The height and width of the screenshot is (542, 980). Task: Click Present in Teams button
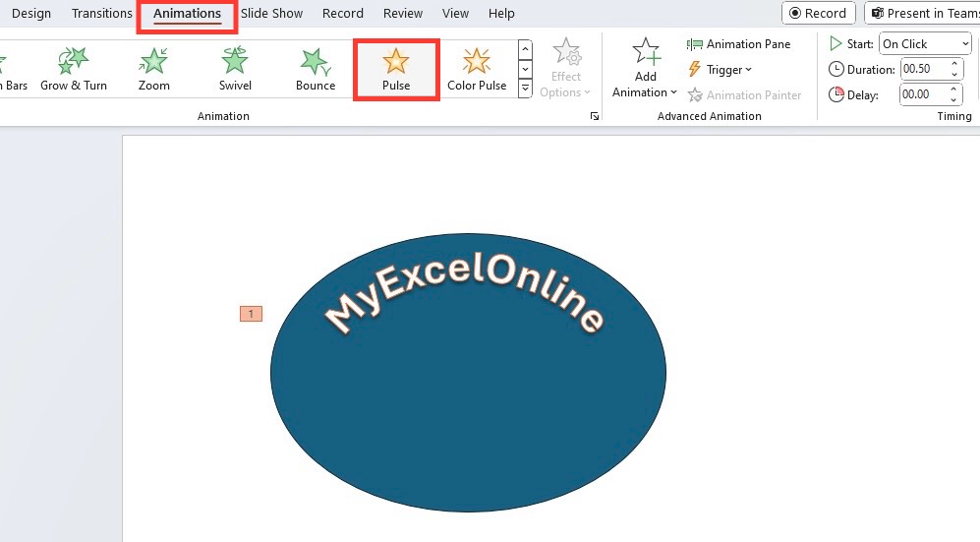[x=923, y=13]
